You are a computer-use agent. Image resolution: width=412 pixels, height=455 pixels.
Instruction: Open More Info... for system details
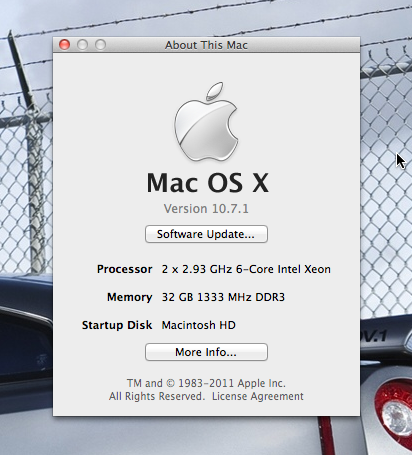(206, 352)
